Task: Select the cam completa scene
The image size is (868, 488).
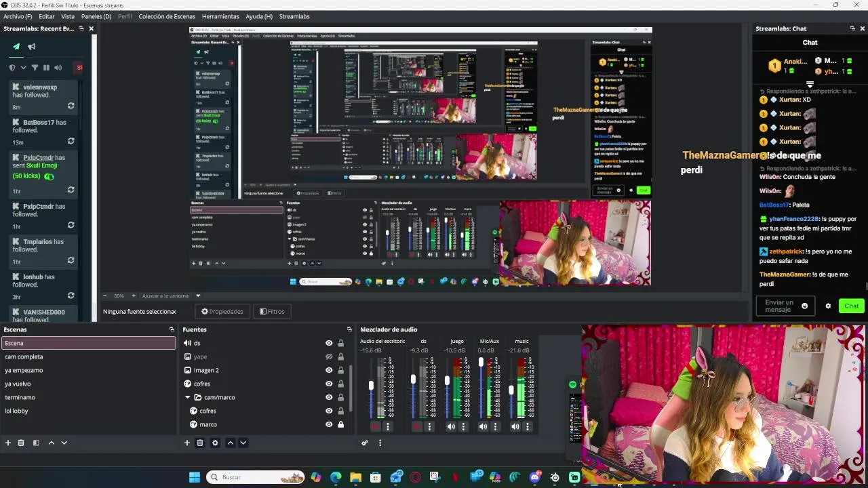Action: tap(88, 357)
